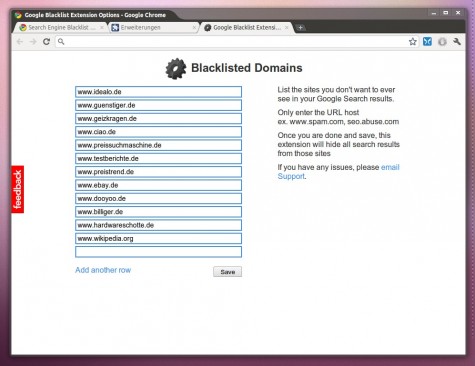This screenshot has height=366, width=475.
Task: Click the Add another row link
Action: [x=103, y=270]
